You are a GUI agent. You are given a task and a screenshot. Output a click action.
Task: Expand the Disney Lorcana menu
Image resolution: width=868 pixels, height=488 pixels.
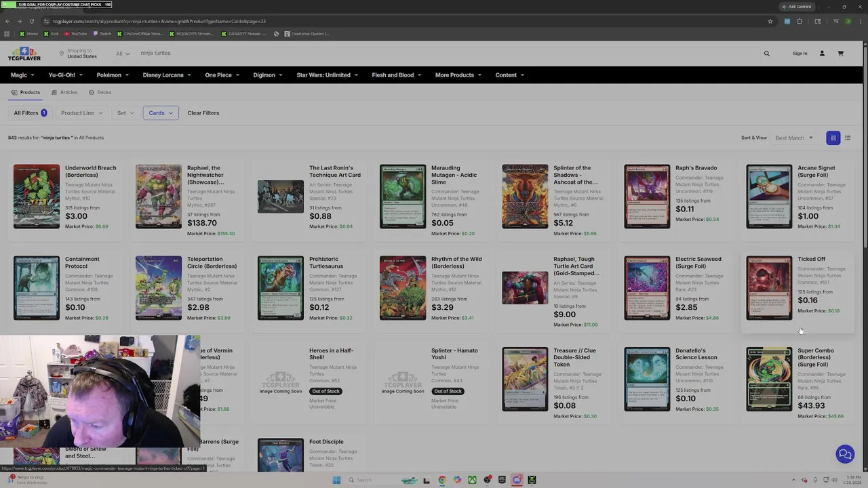tap(167, 75)
